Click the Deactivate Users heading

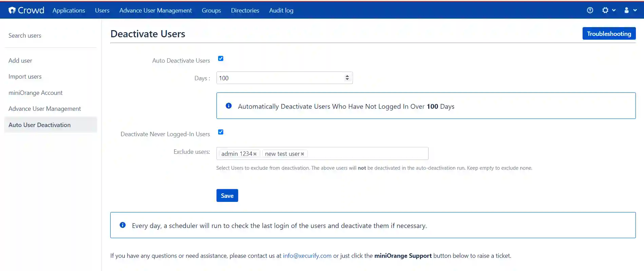click(148, 34)
